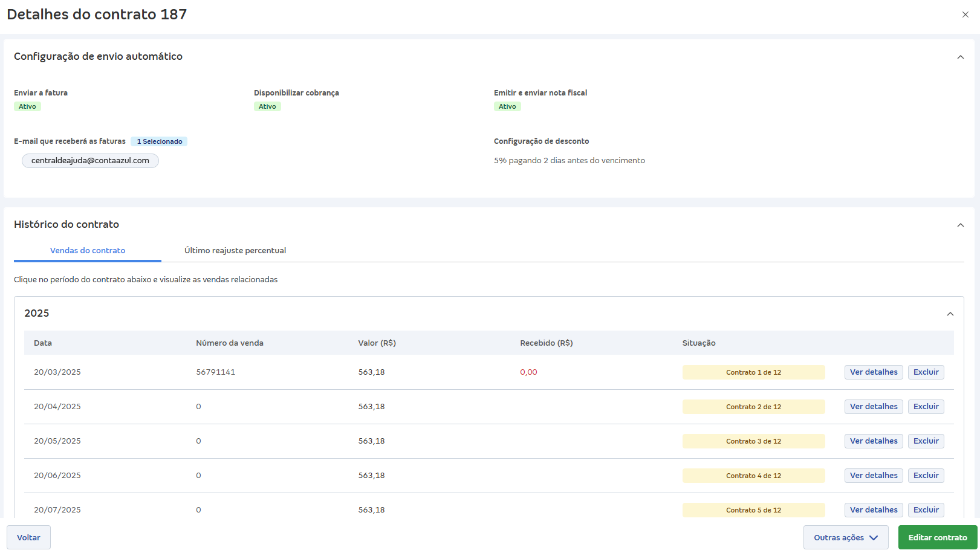Screen dimensions: 980x553
Task: Click the Valor (R$) column header
Action: pos(377,343)
